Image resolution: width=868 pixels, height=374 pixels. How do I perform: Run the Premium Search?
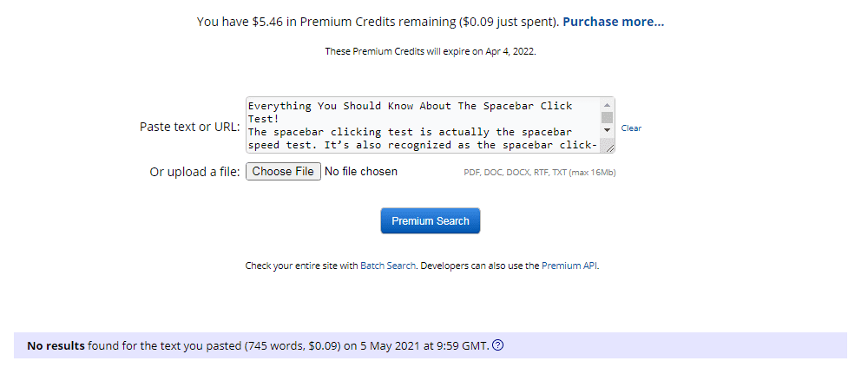431,221
